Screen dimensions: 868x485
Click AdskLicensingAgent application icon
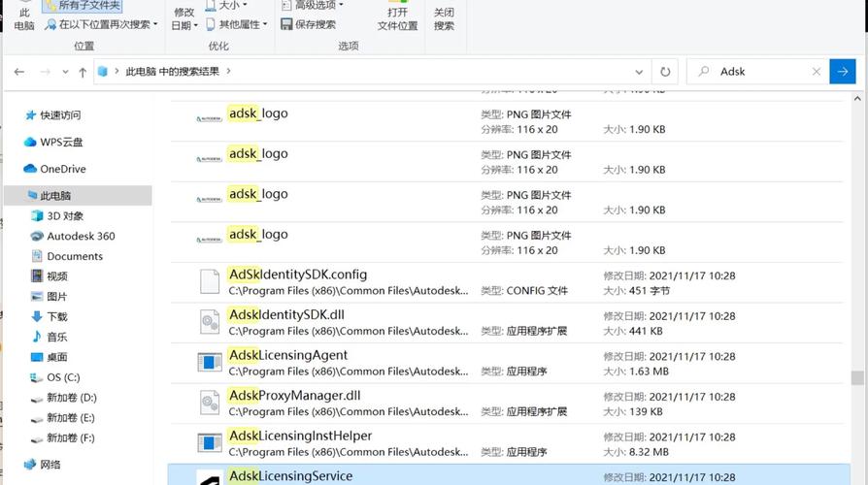210,362
